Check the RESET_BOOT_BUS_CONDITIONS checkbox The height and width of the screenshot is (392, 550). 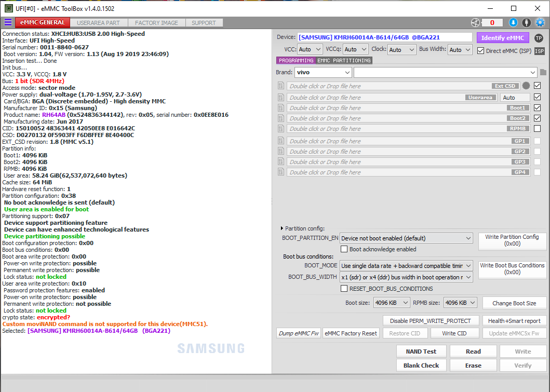pos(344,289)
